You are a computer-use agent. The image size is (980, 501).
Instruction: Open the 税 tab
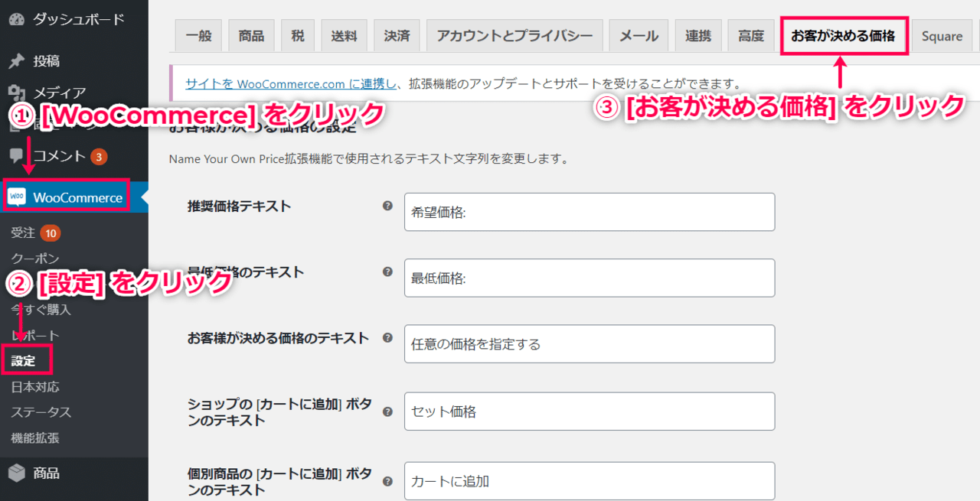tap(298, 36)
